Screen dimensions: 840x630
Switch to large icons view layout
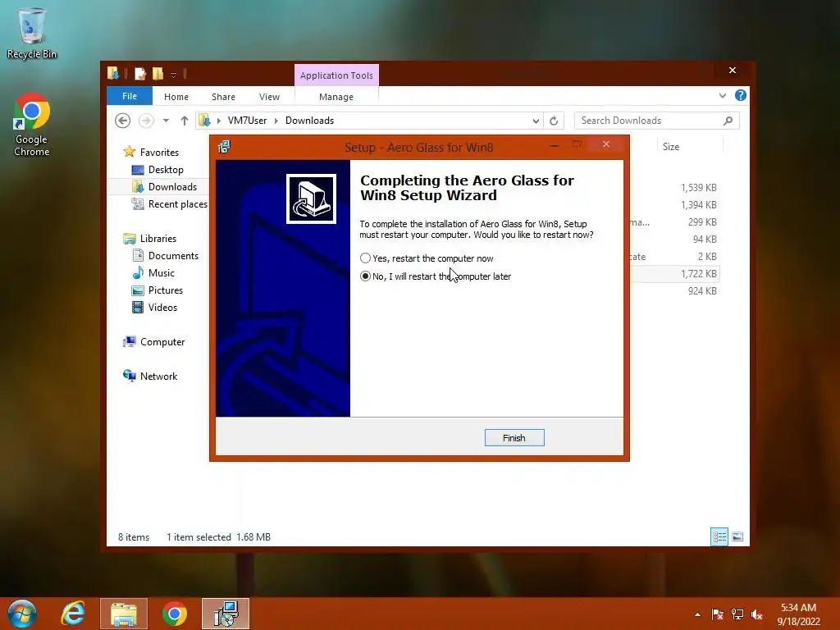pyautogui.click(x=737, y=536)
